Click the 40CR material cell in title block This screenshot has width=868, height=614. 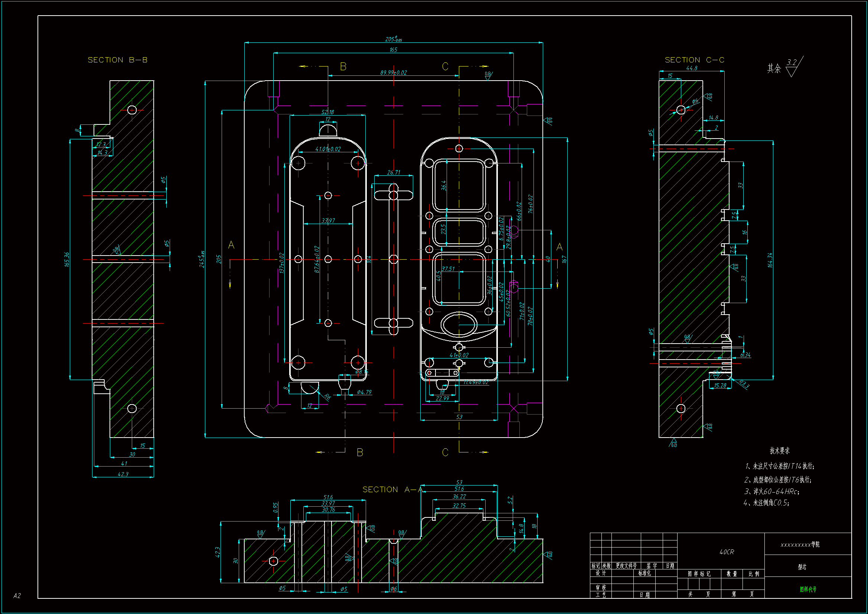(x=726, y=552)
